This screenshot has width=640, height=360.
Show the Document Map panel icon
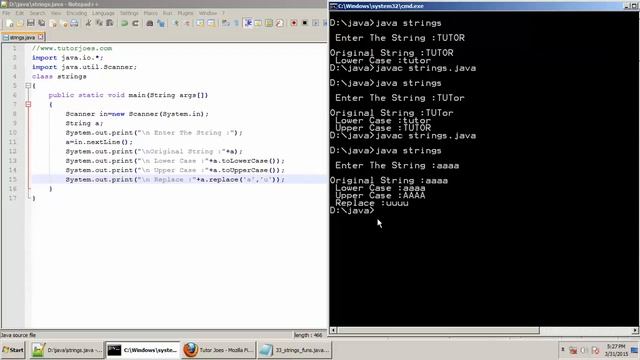point(269,23)
